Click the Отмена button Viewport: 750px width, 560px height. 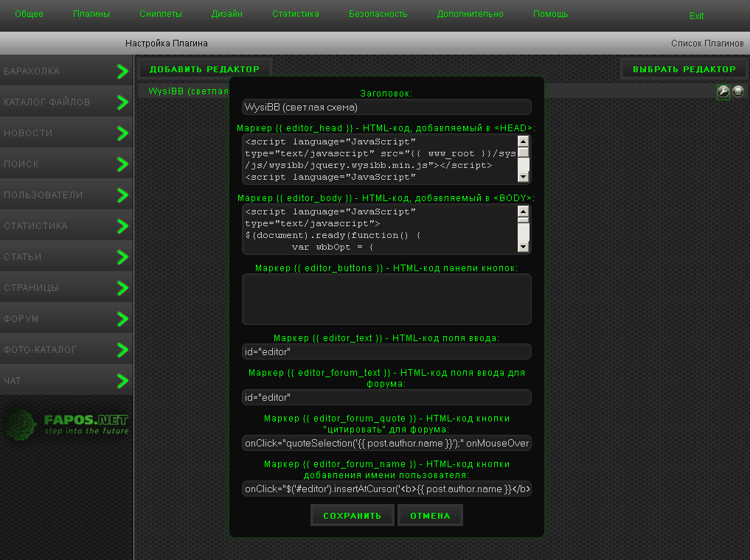(x=430, y=516)
